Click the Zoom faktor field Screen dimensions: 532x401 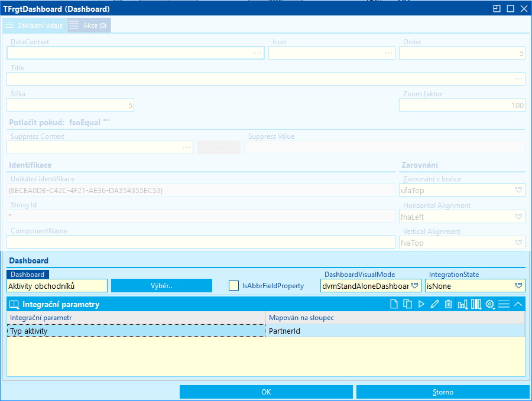(x=462, y=105)
